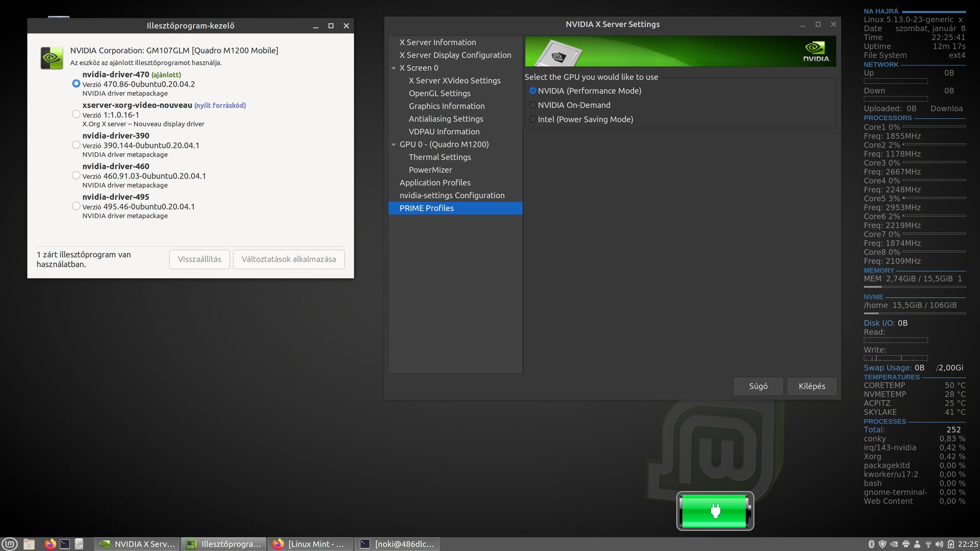980x551 pixels.
Task: Switch to the Illesztőprogram taskbar window
Action: (x=224, y=544)
